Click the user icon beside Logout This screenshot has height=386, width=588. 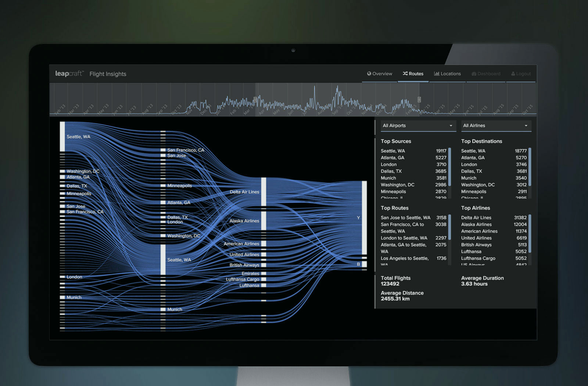513,74
